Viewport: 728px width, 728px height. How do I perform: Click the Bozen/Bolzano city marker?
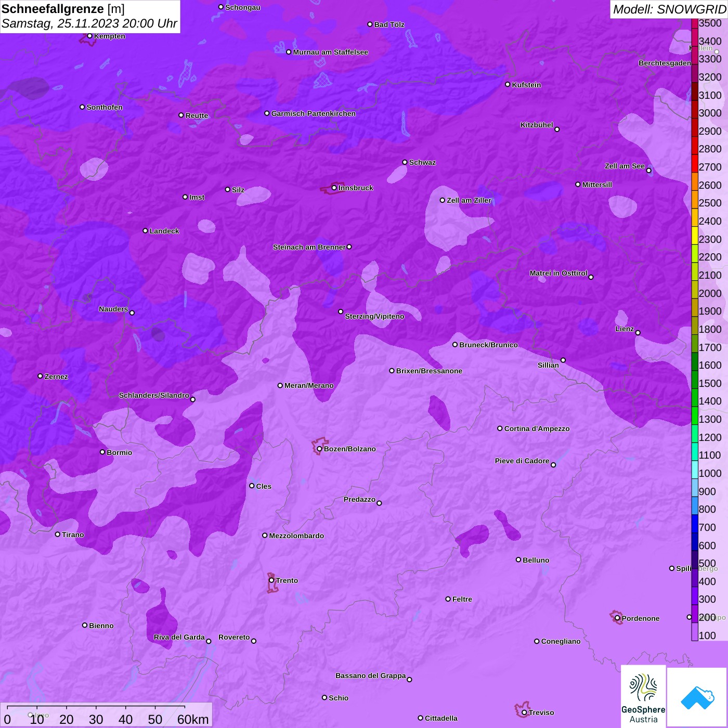tap(319, 449)
